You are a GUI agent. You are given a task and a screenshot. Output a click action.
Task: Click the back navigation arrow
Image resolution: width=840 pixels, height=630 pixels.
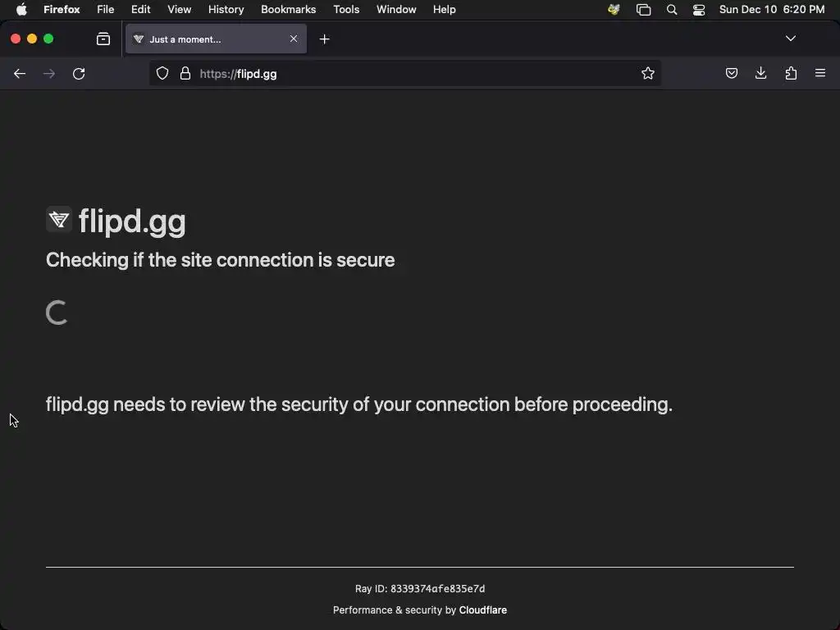20,74
